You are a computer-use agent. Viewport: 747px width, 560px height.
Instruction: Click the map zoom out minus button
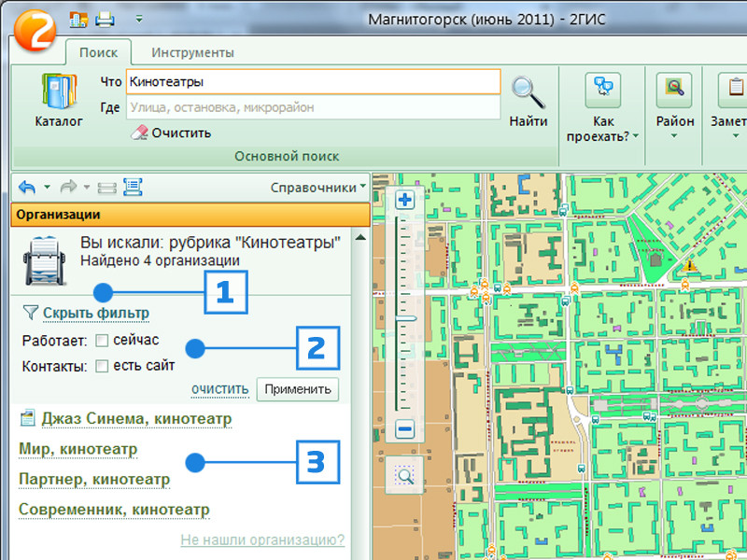pyautogui.click(x=405, y=429)
